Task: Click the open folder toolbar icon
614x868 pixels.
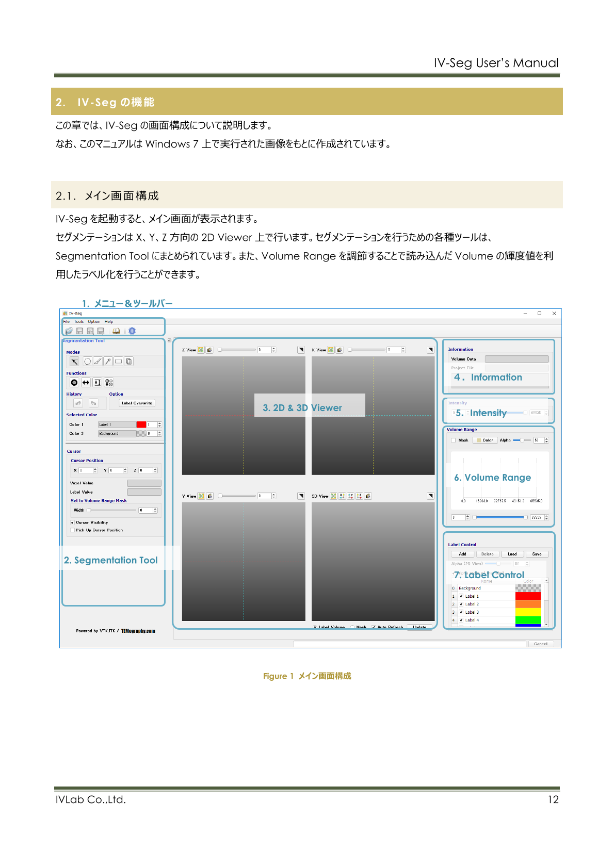Action: (69, 331)
